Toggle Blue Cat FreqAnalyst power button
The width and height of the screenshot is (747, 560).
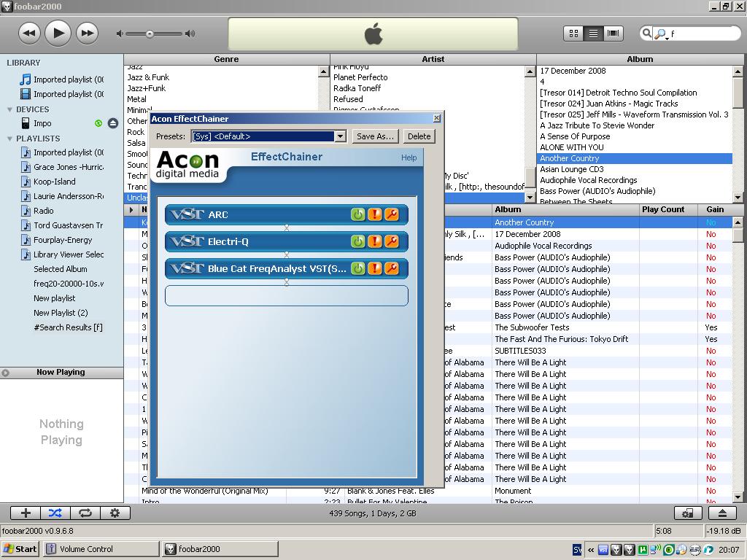[x=357, y=268]
